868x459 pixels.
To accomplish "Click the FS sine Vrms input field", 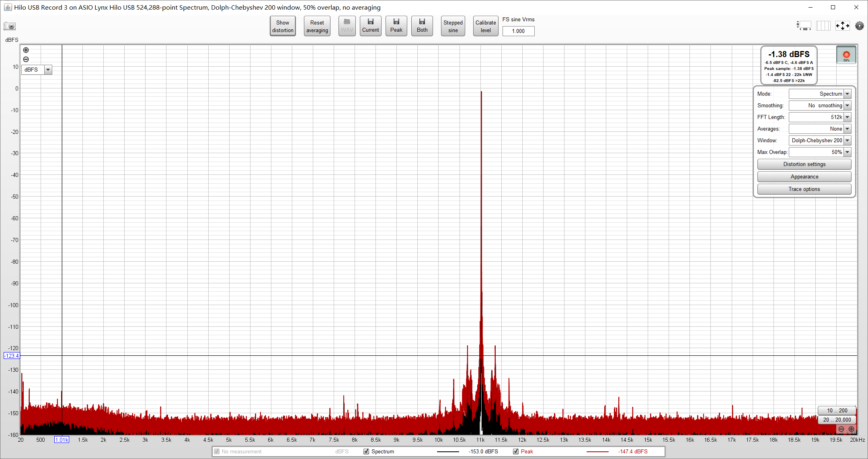I will [518, 31].
